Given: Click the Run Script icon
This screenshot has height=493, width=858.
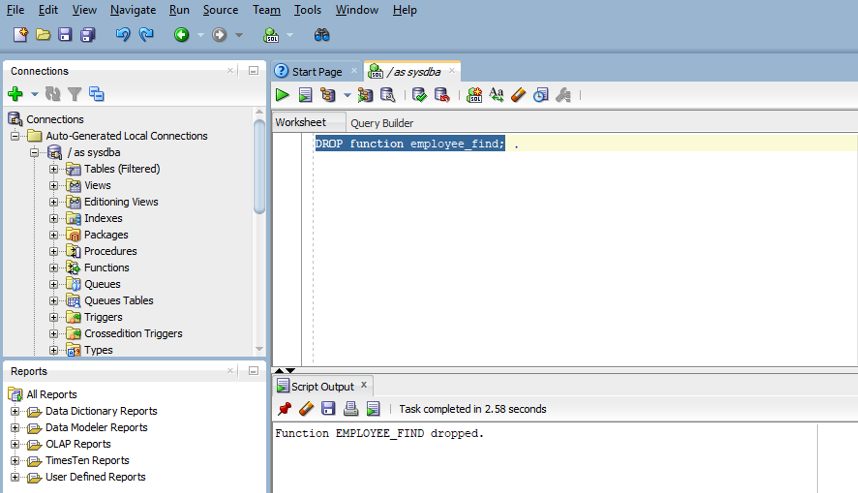Looking at the screenshot, I should tap(305, 95).
